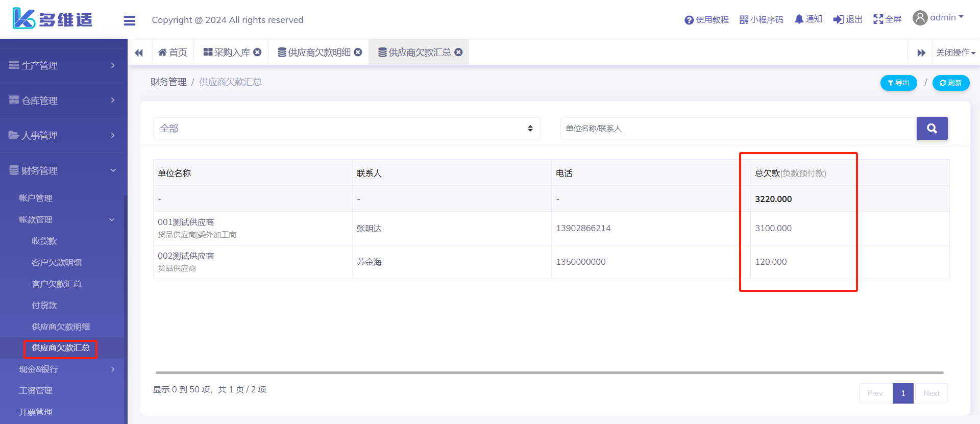This screenshot has height=424, width=980.
Task: Focus the 单位名称/联系人 search field
Action: tap(738, 129)
